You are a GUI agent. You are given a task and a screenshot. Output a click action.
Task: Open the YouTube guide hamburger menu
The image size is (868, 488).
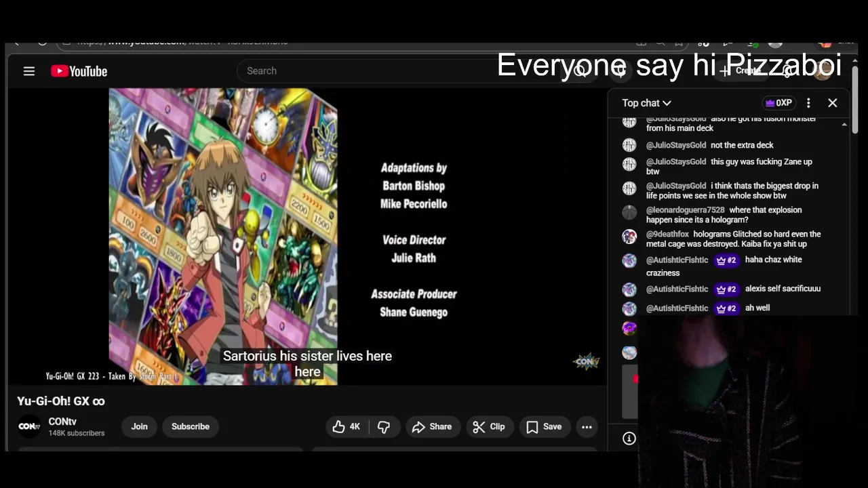coord(29,71)
